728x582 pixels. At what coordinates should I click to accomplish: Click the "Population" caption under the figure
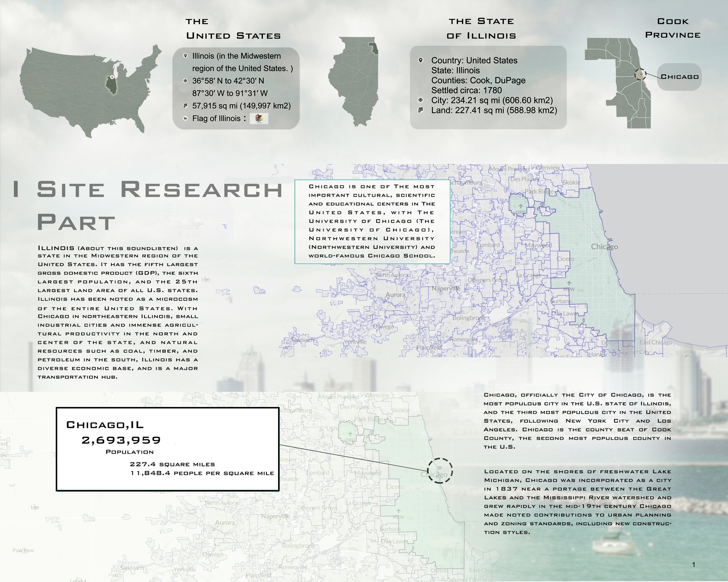tap(130, 452)
